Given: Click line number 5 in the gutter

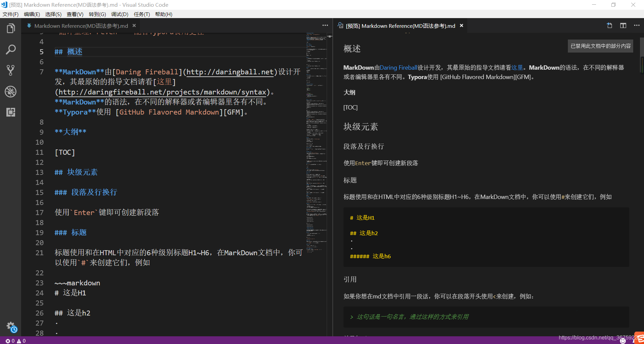Looking at the screenshot, I should pos(42,52).
